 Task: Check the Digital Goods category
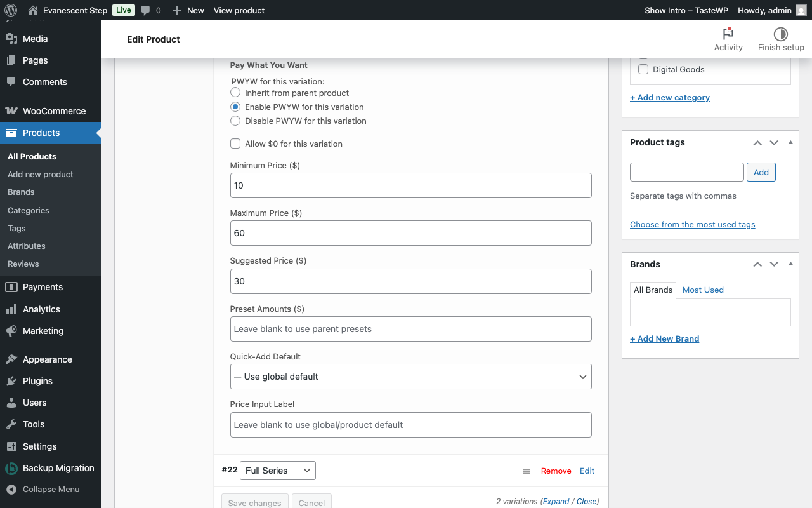[643, 69]
